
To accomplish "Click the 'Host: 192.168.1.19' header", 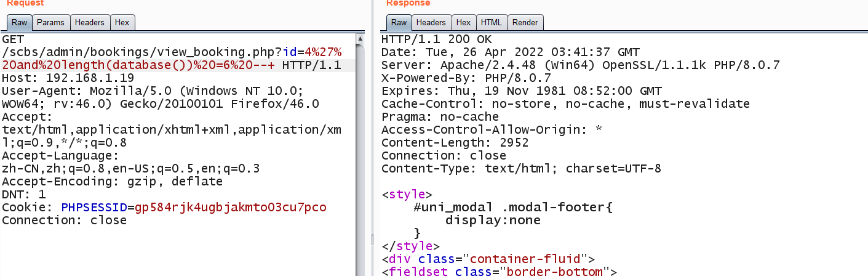I will point(68,78).
